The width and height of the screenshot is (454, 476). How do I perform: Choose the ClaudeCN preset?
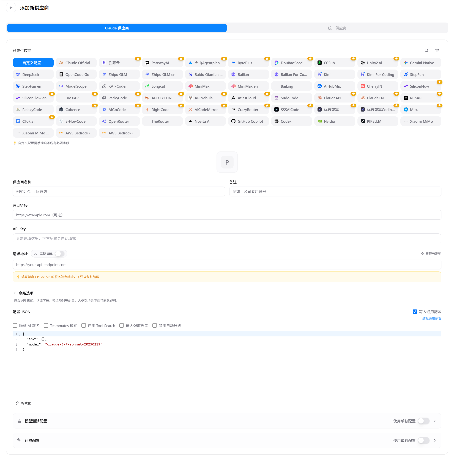(378, 98)
